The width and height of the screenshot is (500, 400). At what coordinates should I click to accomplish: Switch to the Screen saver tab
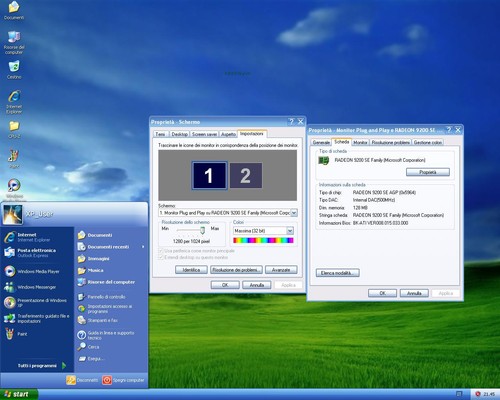pos(204,134)
